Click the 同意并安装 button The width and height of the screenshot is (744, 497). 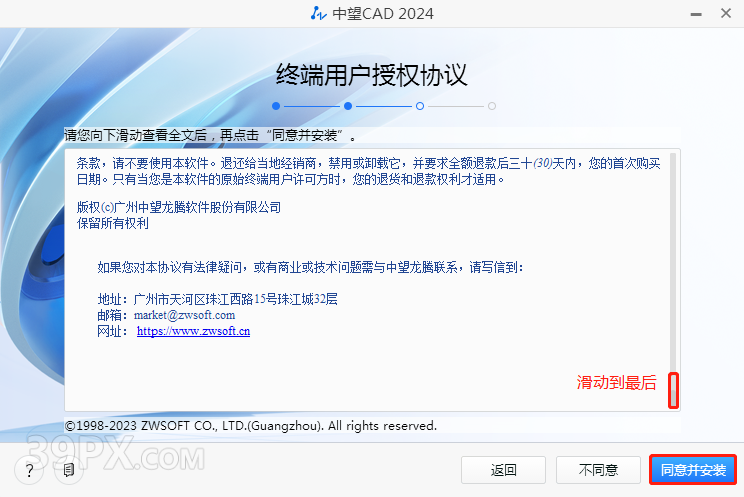point(693,470)
